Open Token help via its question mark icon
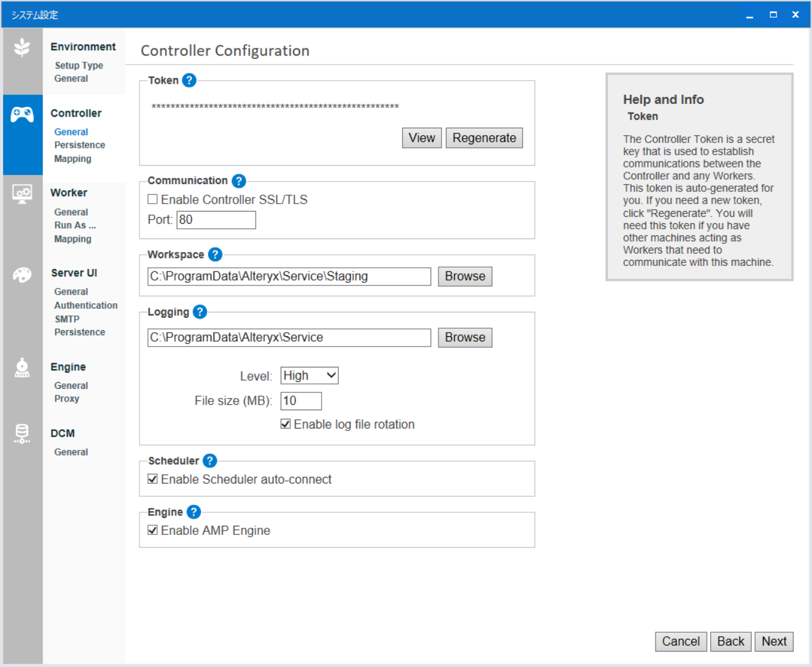Image resolution: width=812 pixels, height=667 pixels. pos(189,80)
